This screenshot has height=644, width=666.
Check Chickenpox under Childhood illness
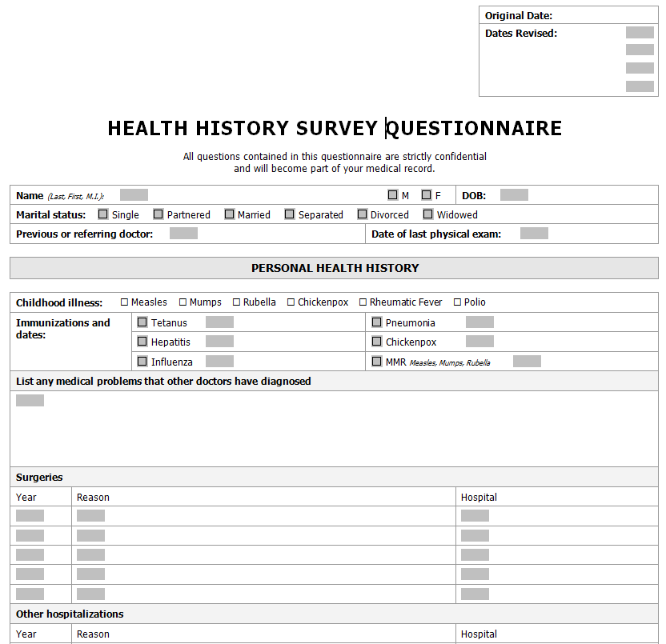291,302
